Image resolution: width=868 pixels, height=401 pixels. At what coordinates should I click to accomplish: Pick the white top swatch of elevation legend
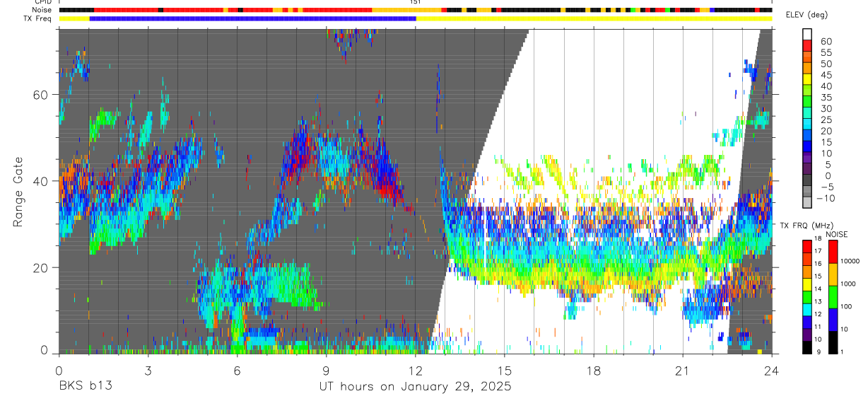[807, 33]
